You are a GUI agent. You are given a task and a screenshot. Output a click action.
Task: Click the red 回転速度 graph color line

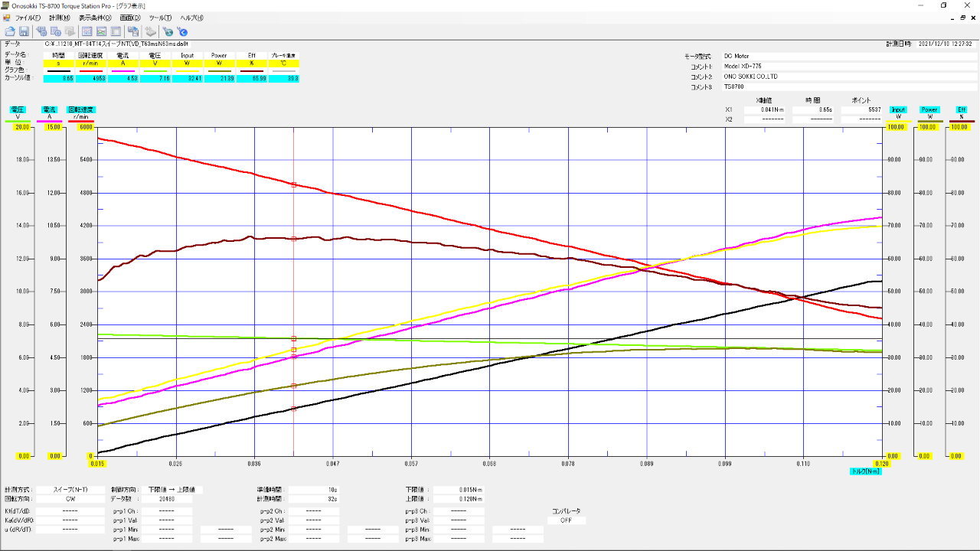point(90,70)
